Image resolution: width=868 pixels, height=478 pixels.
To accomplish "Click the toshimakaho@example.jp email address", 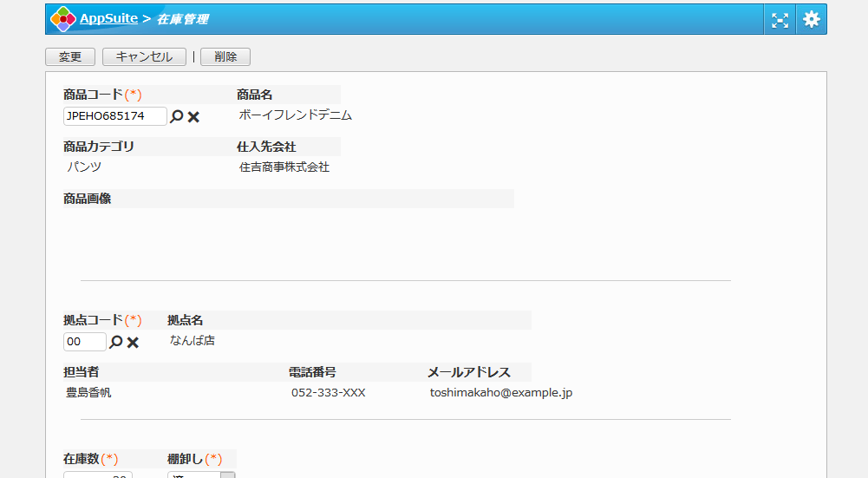I will [x=500, y=393].
